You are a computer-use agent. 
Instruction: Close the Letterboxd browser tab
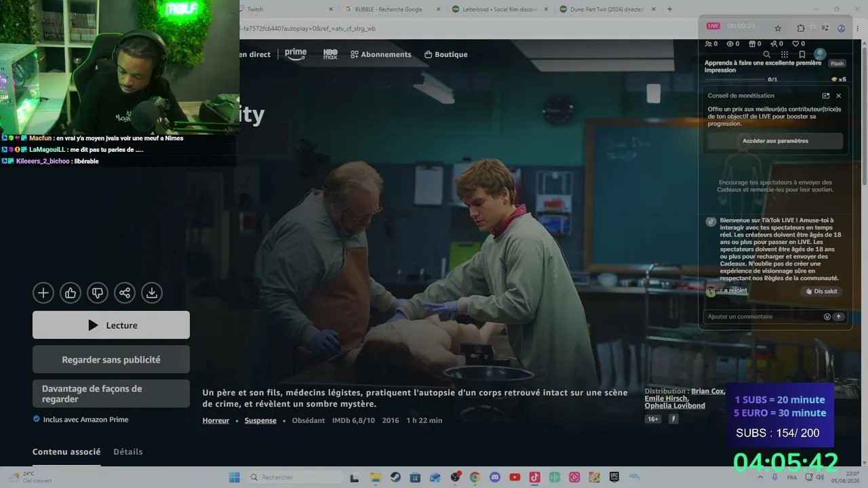547,9
